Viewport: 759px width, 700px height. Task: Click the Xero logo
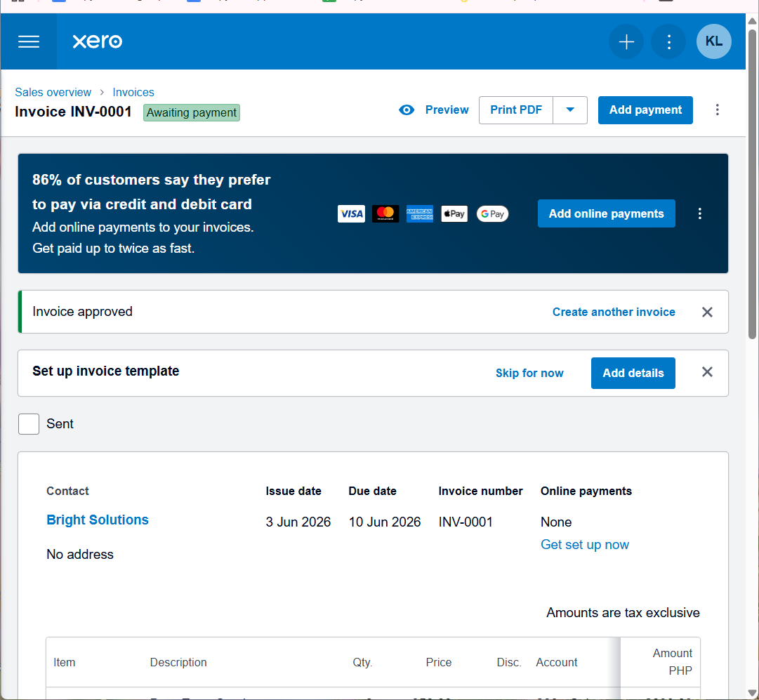(98, 41)
